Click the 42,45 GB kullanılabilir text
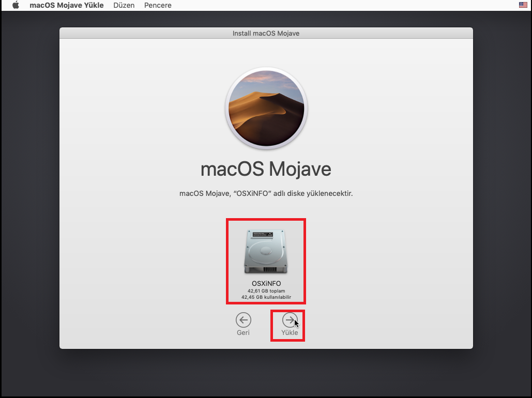This screenshot has height=398, width=532. pos(266,297)
